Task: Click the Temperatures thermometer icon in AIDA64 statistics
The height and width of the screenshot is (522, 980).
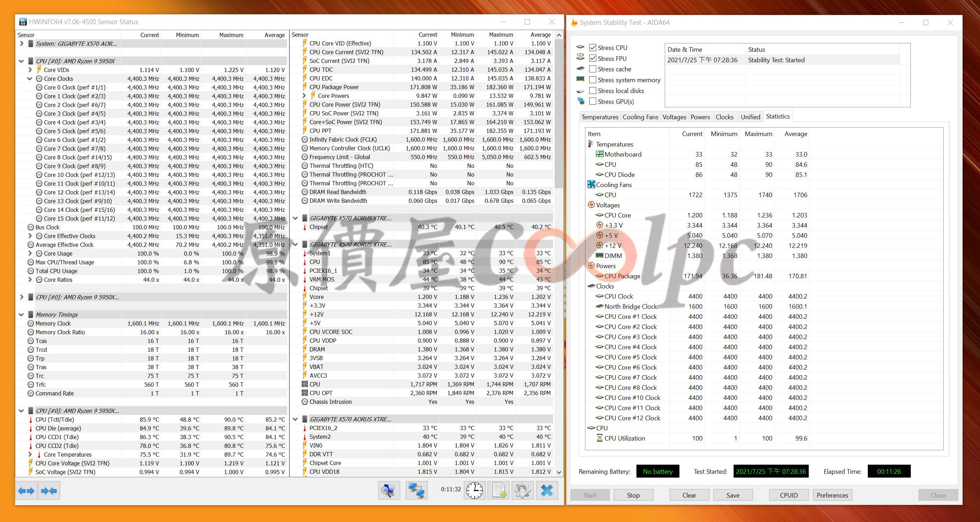Action: click(x=590, y=144)
